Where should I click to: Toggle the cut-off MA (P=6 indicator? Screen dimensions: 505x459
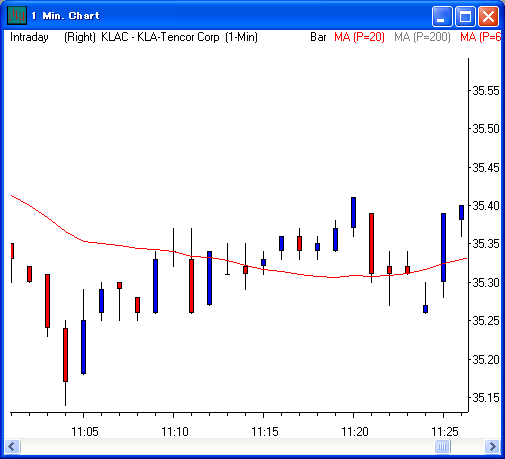click(x=480, y=37)
